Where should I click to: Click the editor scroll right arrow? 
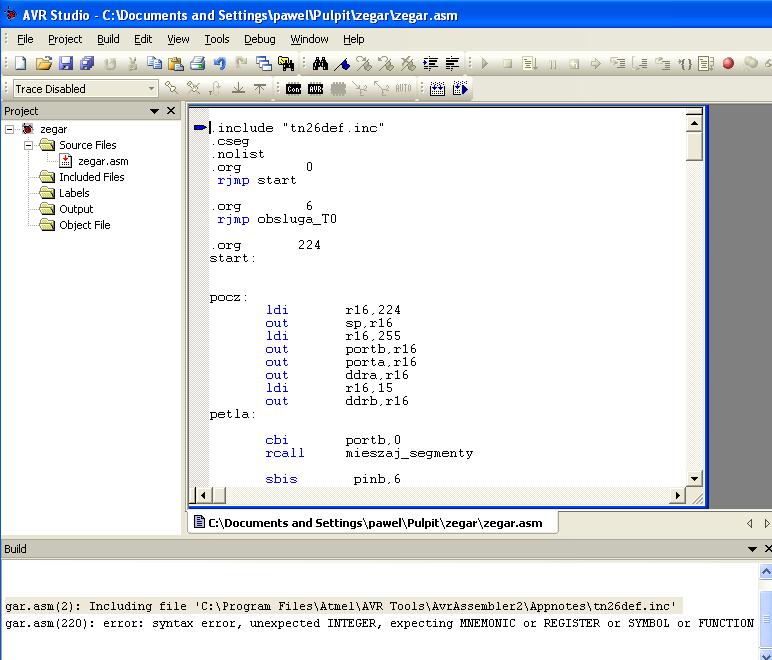point(677,495)
